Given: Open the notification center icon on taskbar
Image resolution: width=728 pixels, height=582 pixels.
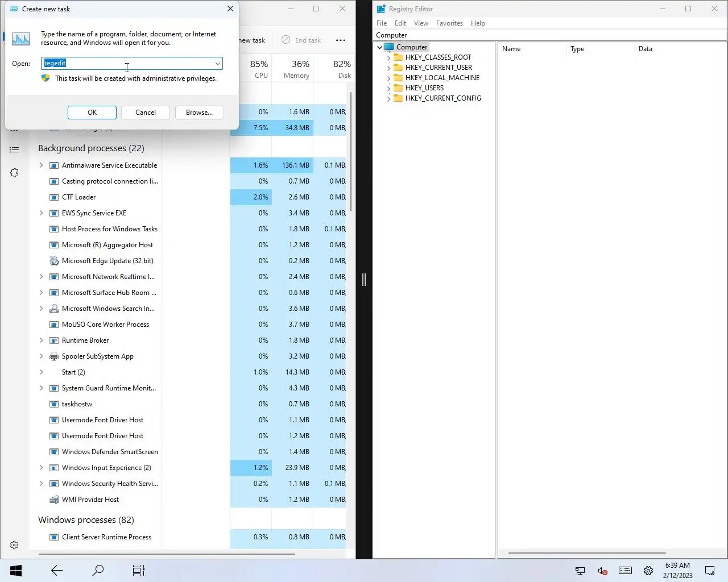Looking at the screenshot, I should (710, 571).
